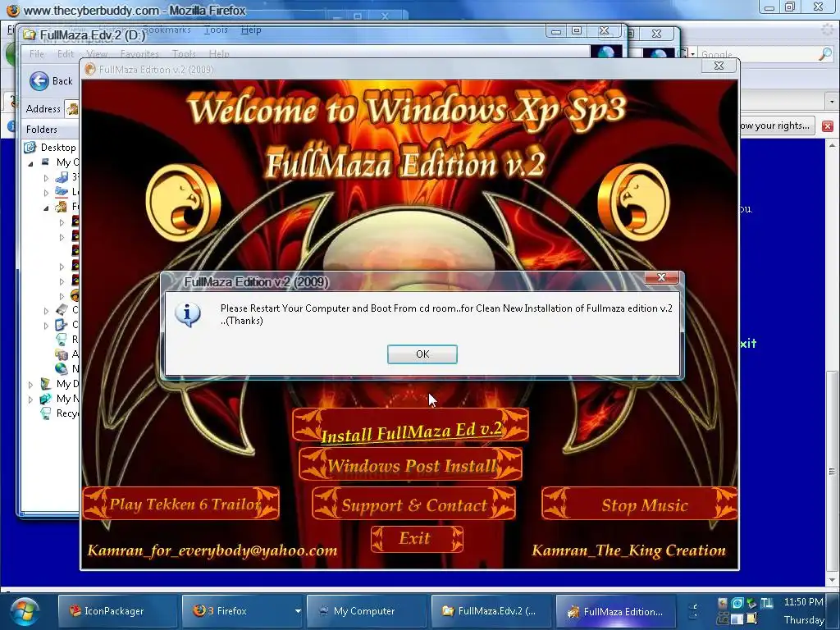
Task: Click the Know your rights button in Firefox
Action: pyautogui.click(x=776, y=126)
